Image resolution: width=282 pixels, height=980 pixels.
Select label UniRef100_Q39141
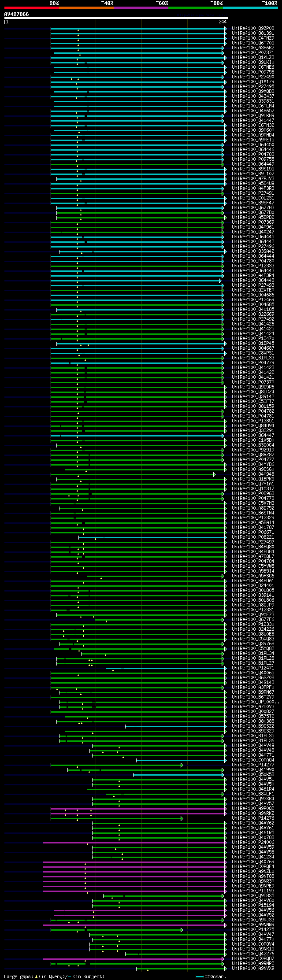[253, 595]
